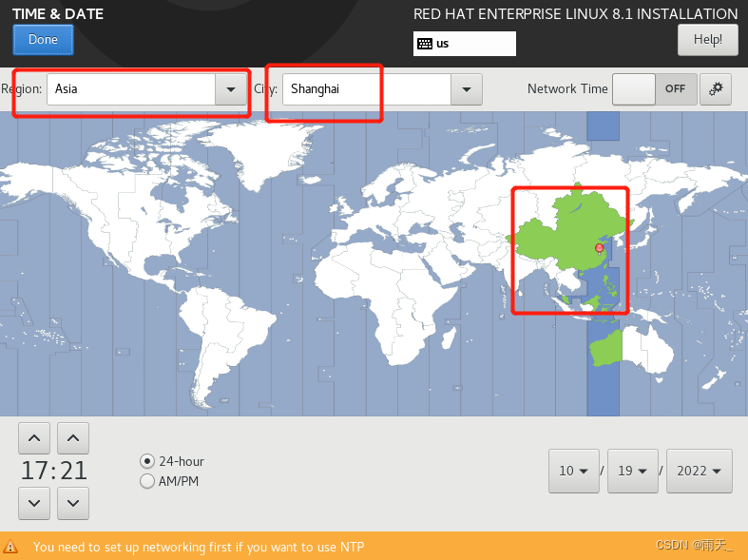
Task: Open the day dropdown showing 19
Action: point(633,471)
